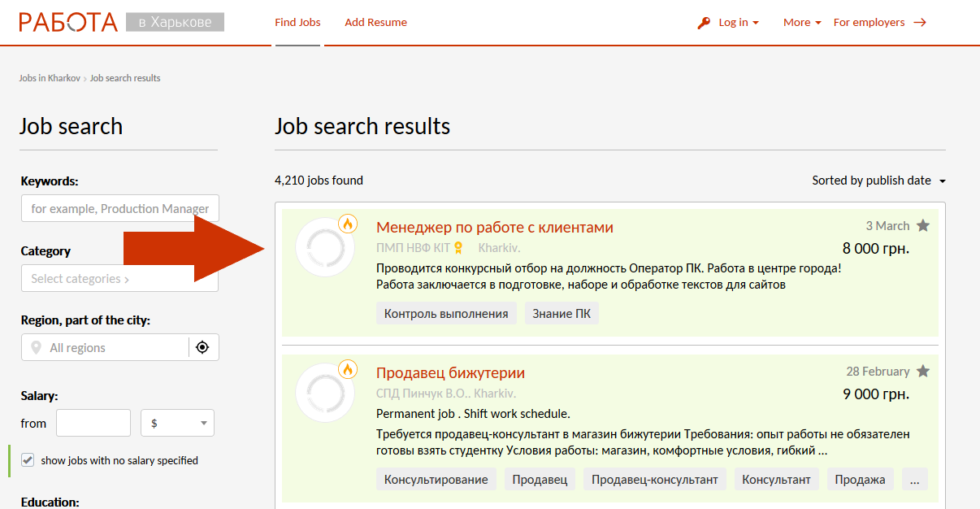
Task: Click the For employers arrow icon
Action: [920, 23]
